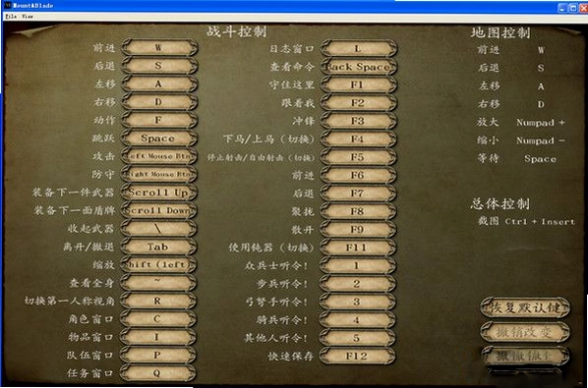Screen dimensions: 588x388
Task: Click the F8 binding for 聚拢
Action: (x=358, y=211)
